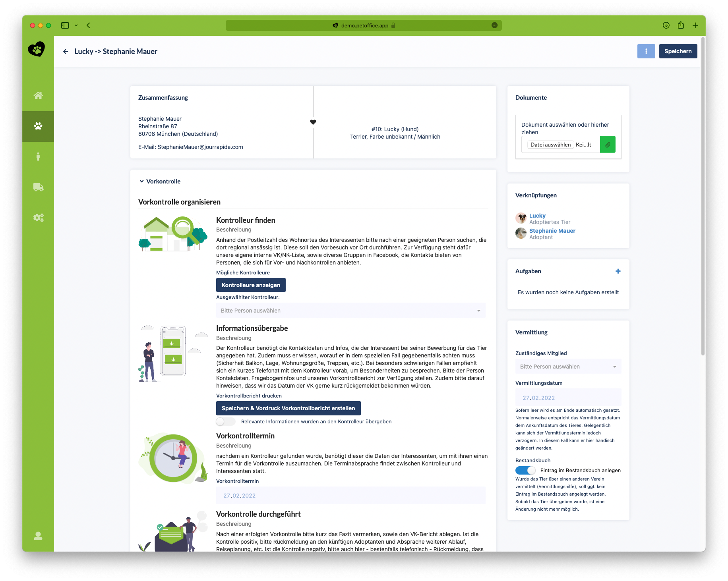Click the heart icon in summary card
The width and height of the screenshot is (728, 581).
click(313, 122)
